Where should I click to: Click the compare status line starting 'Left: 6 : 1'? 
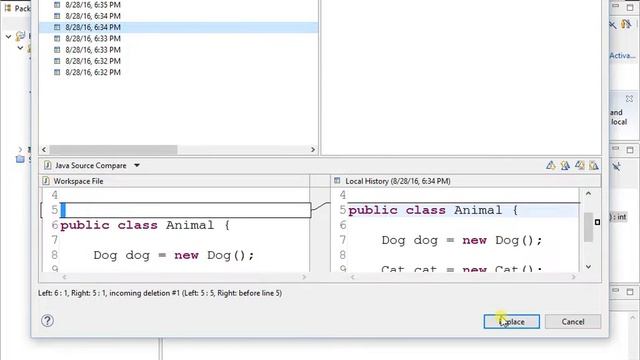point(160,293)
